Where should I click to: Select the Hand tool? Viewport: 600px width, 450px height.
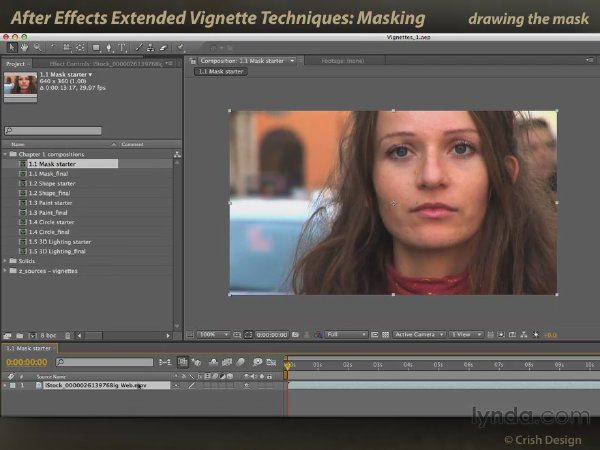pyautogui.click(x=24, y=47)
